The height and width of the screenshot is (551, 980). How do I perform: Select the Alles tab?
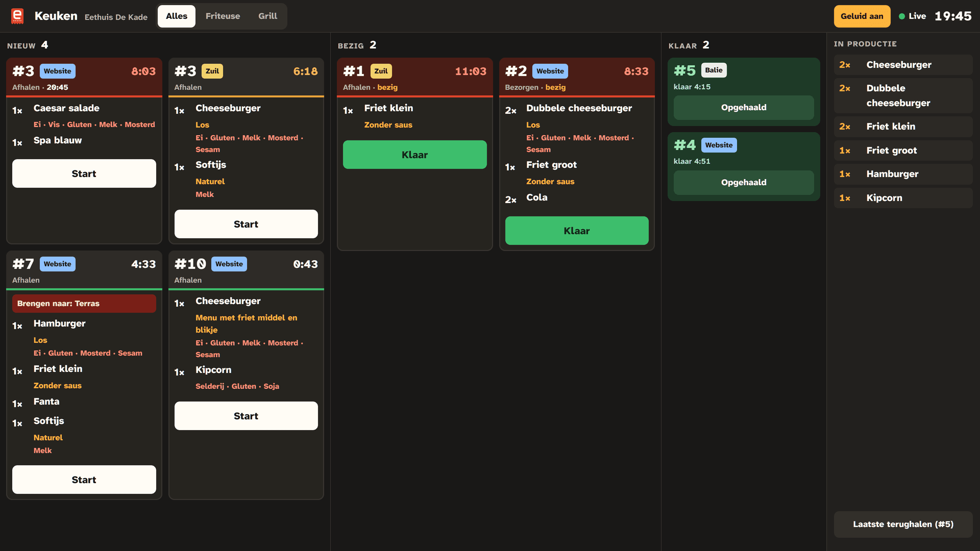177,16
